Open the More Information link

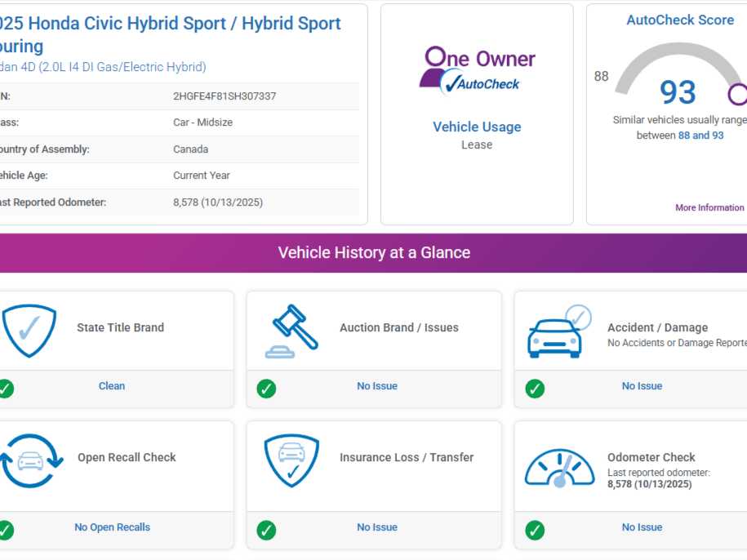click(709, 207)
